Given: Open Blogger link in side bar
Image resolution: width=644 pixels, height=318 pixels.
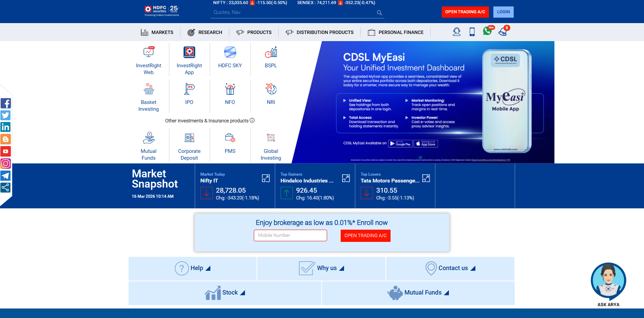Looking at the screenshot, I should click(x=6, y=139).
